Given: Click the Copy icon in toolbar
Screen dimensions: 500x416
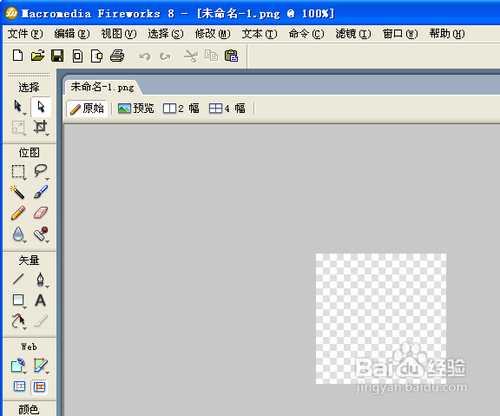Looking at the screenshot, I should 211,56.
